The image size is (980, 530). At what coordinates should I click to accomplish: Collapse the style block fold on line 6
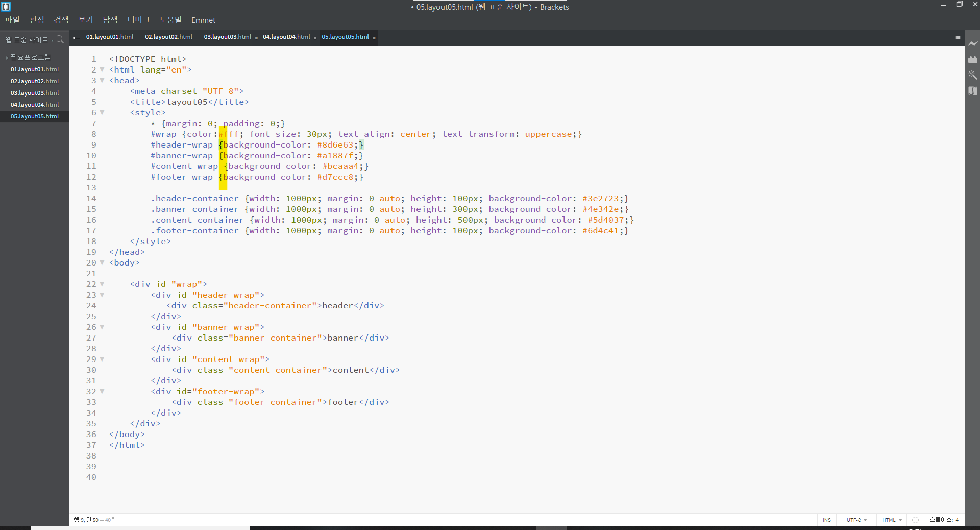pos(102,113)
